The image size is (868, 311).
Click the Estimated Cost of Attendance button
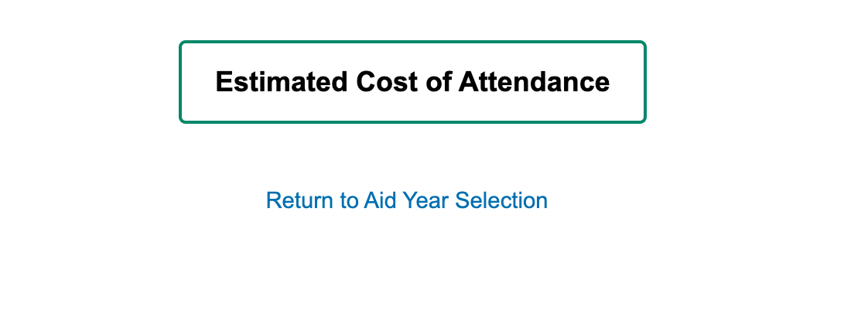coord(412,82)
